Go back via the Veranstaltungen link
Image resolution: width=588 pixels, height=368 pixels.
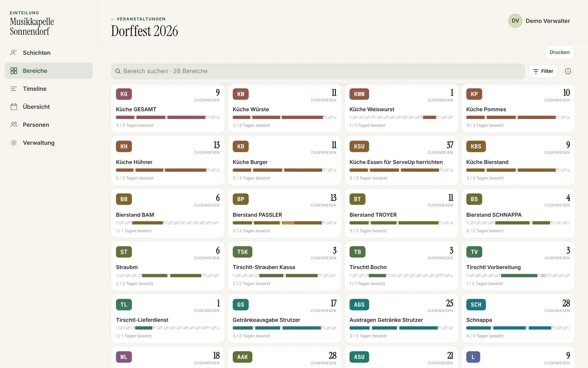click(x=138, y=19)
